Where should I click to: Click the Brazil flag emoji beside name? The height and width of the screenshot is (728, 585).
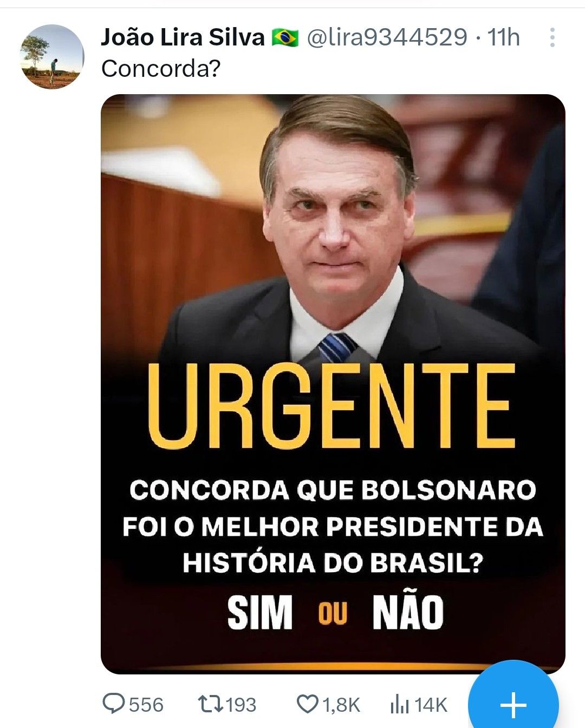click(285, 38)
